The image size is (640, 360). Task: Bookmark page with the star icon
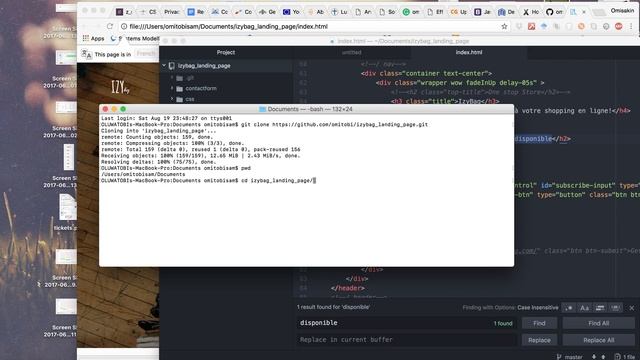pyautogui.click(x=504, y=26)
